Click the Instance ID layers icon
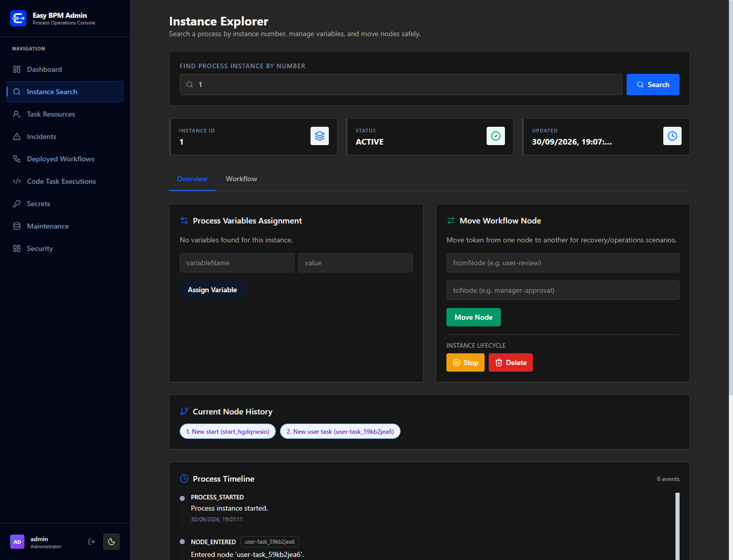This screenshot has width=733, height=560. pyautogui.click(x=320, y=136)
